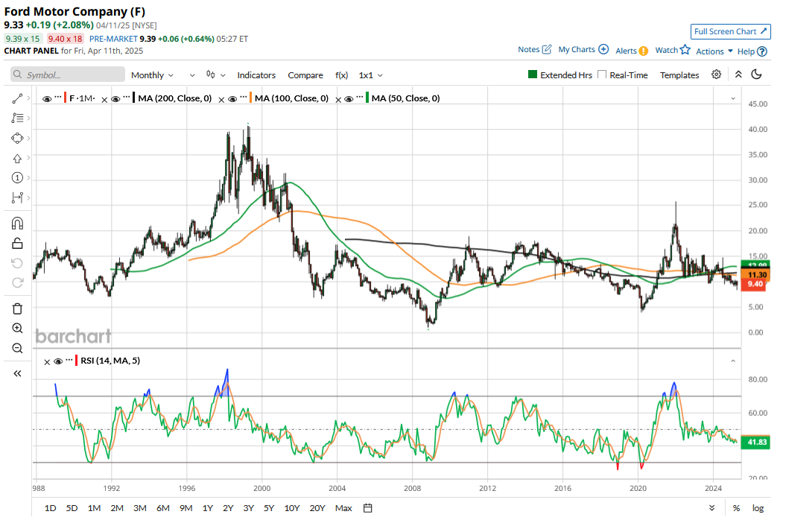The image size is (812, 526).
Task: Open the date range calendar icon
Action: point(368,508)
